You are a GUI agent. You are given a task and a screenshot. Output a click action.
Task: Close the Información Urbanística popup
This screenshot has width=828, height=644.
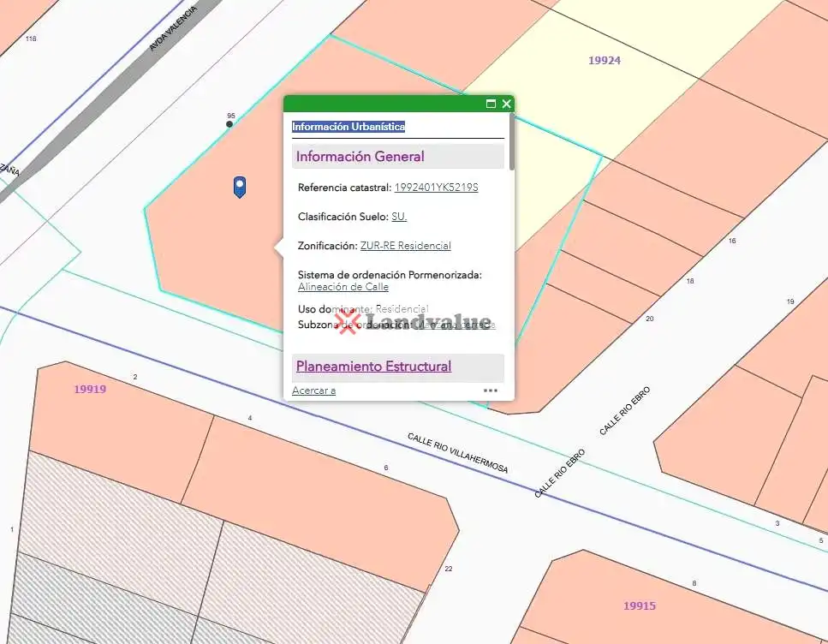pos(506,104)
